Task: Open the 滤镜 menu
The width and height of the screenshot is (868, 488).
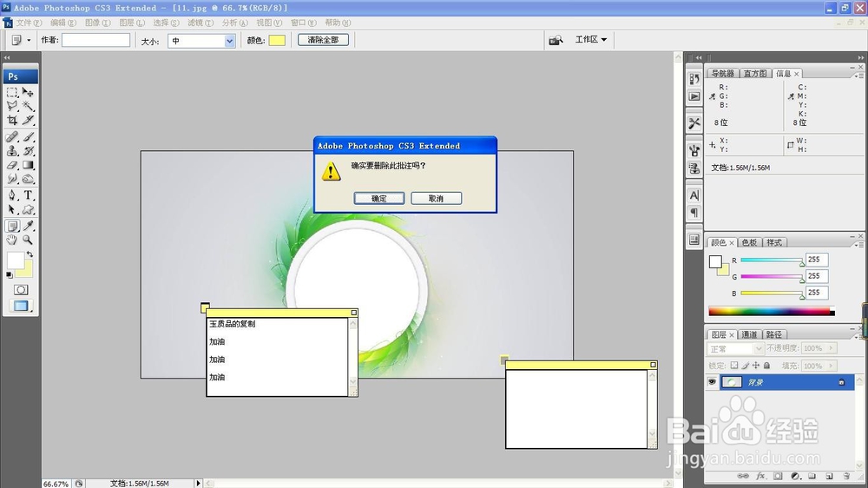Action: 201,23
